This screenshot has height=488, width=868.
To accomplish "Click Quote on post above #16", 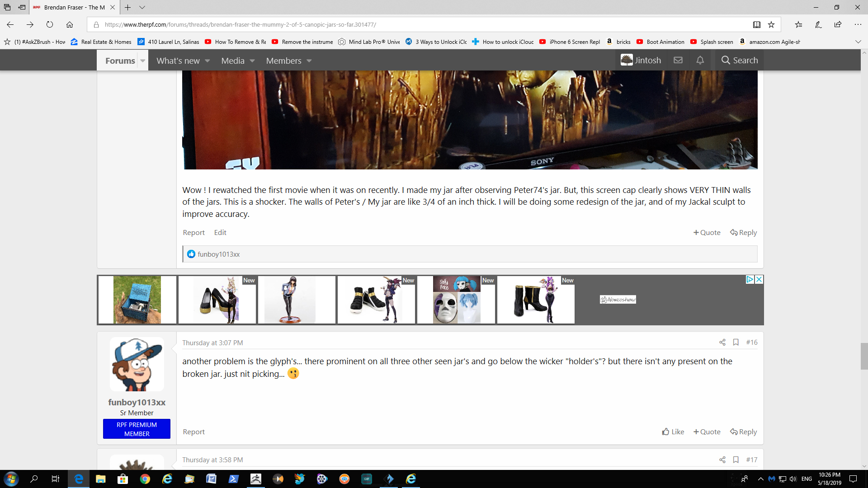I will 707,232.
